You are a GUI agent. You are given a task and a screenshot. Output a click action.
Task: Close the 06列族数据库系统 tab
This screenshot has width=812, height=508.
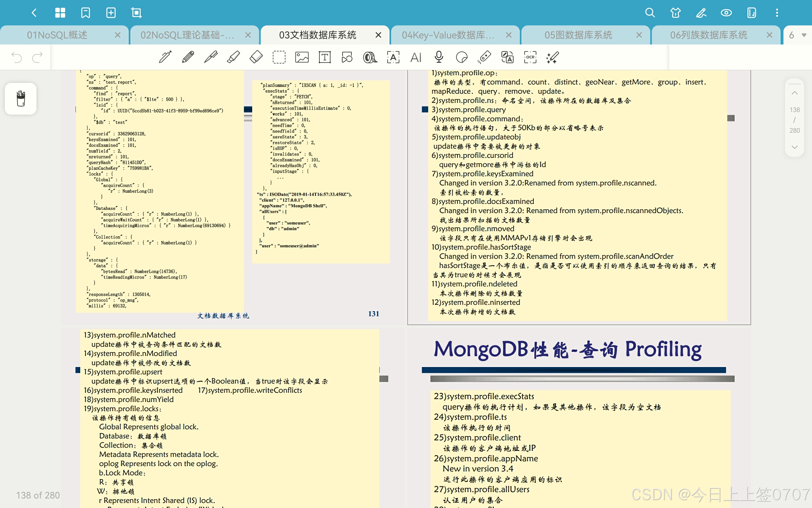769,35
